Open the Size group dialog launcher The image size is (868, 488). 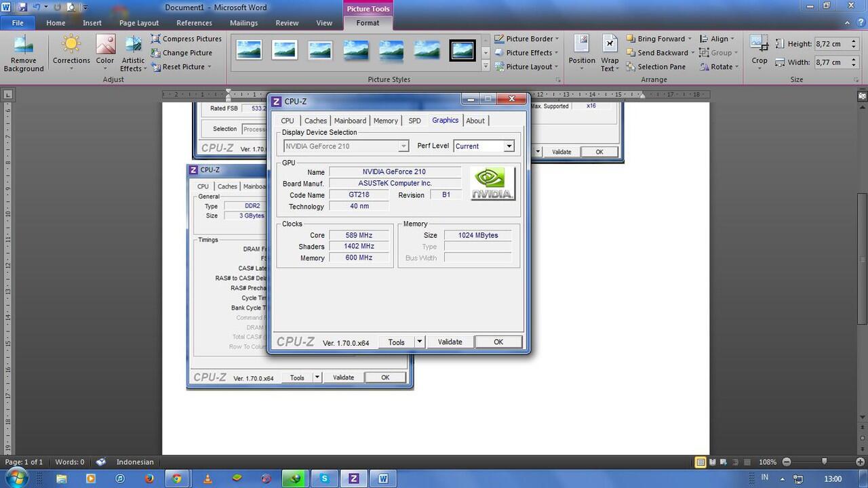(855, 80)
